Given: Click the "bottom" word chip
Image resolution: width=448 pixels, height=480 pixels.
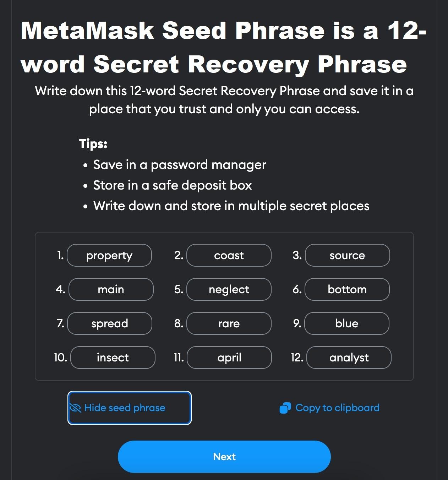Looking at the screenshot, I should [347, 289].
